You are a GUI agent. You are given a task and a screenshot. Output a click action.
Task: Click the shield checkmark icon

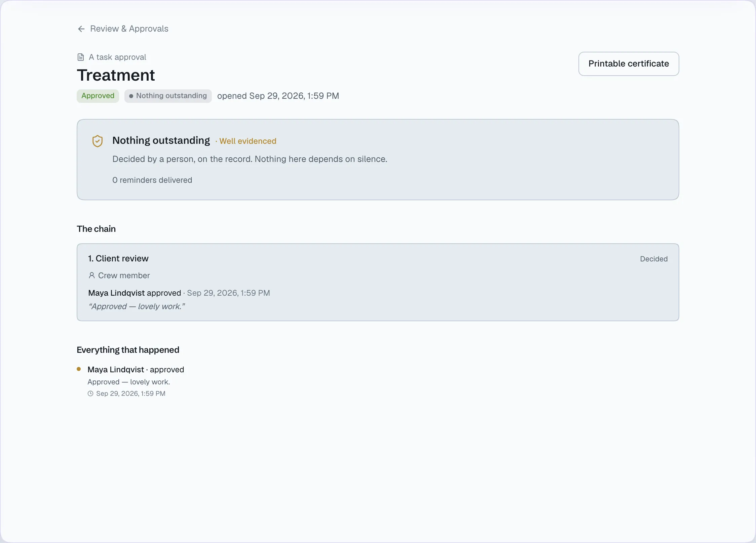[98, 141]
